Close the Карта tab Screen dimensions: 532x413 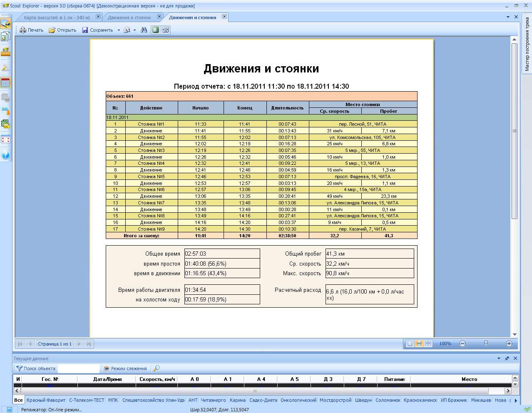(98, 17)
